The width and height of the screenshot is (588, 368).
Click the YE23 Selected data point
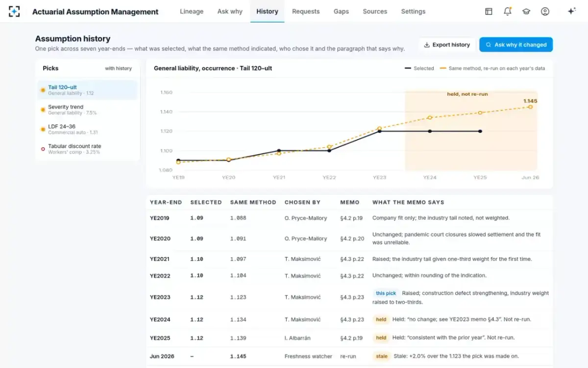click(379, 131)
